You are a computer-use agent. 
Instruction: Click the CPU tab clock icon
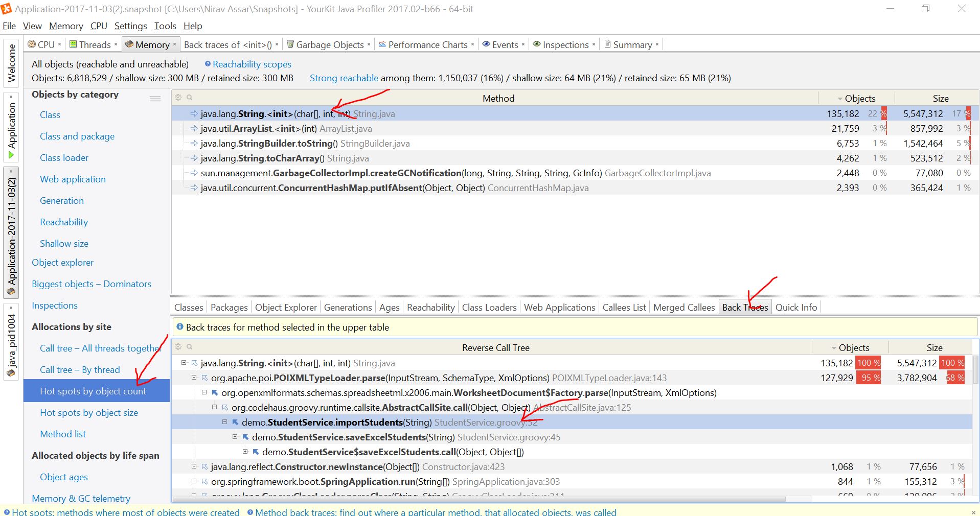tap(32, 44)
